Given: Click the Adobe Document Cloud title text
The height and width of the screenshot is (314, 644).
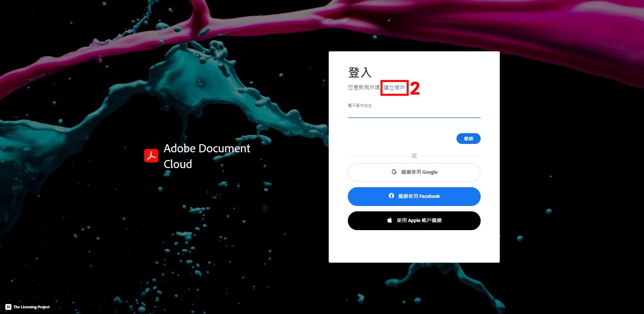Looking at the screenshot, I should pos(207,156).
